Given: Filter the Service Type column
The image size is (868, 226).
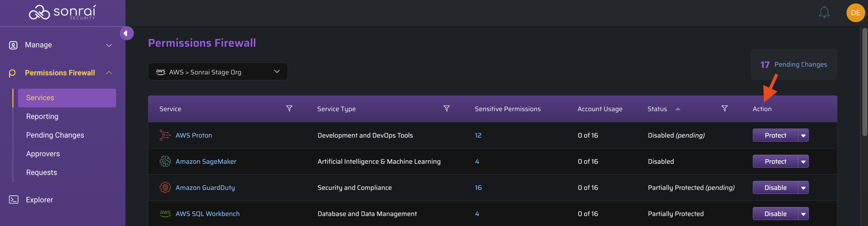Looking at the screenshot, I should pos(446,108).
